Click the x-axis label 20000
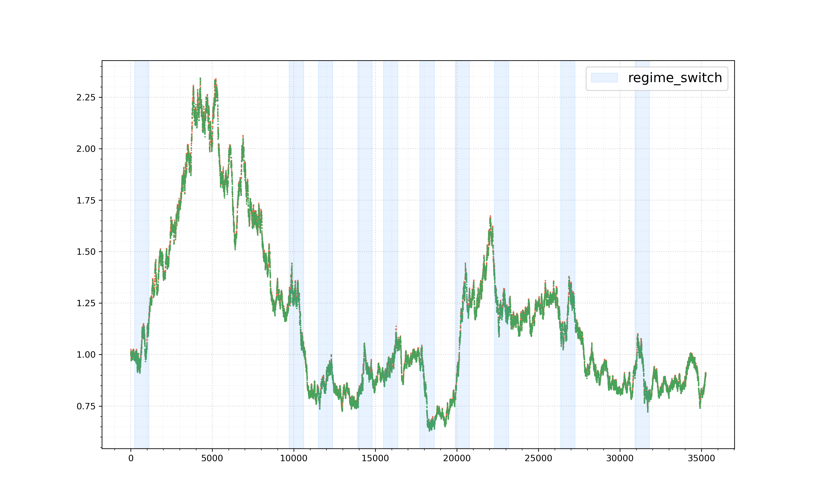816x504 pixels. point(457,458)
